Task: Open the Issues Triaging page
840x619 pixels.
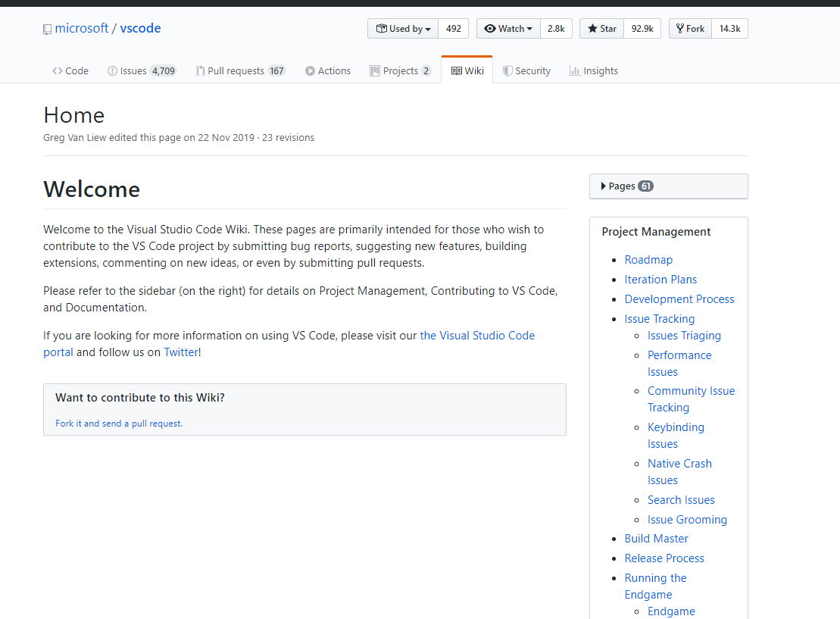Action: 684,336
